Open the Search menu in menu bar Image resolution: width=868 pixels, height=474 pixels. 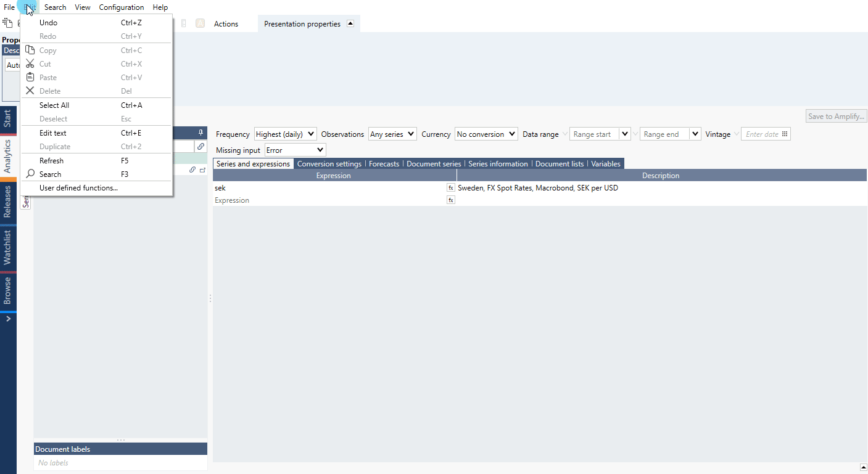(56, 7)
